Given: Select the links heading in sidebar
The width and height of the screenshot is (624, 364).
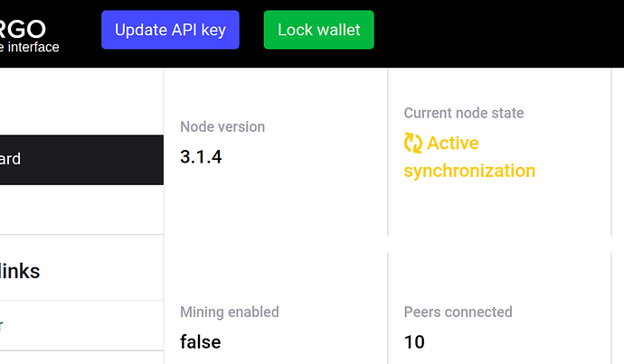Looking at the screenshot, I should point(20,271).
